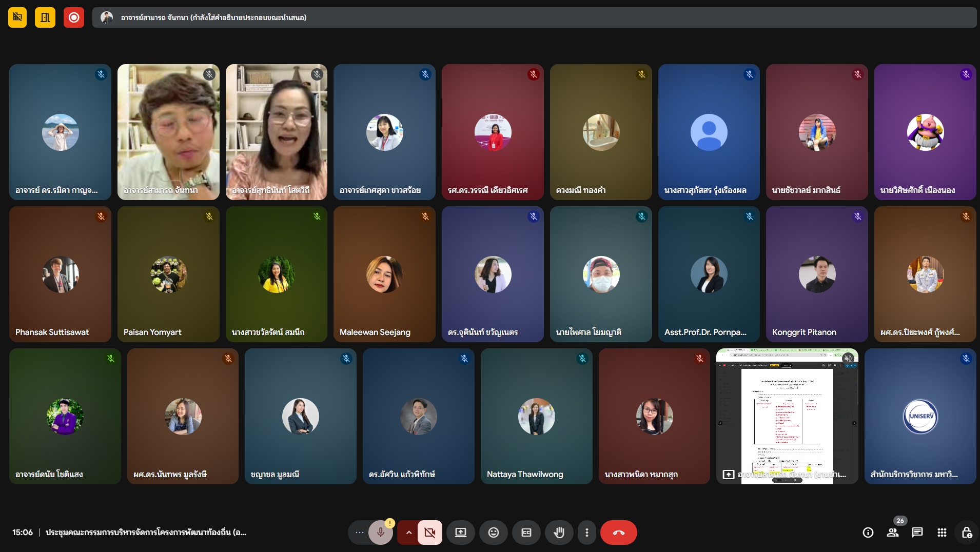Toggle closed captions (CC)
The image size is (980, 552).
[526, 533]
